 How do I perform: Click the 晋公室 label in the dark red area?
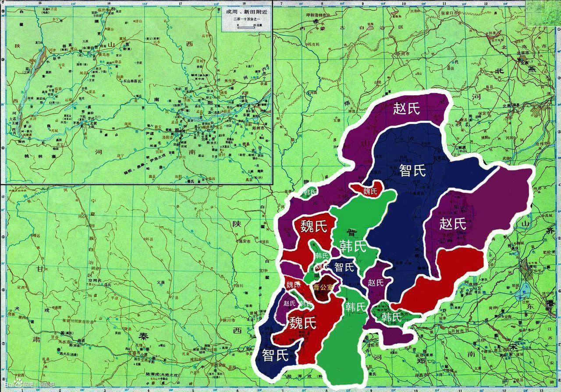(323, 287)
